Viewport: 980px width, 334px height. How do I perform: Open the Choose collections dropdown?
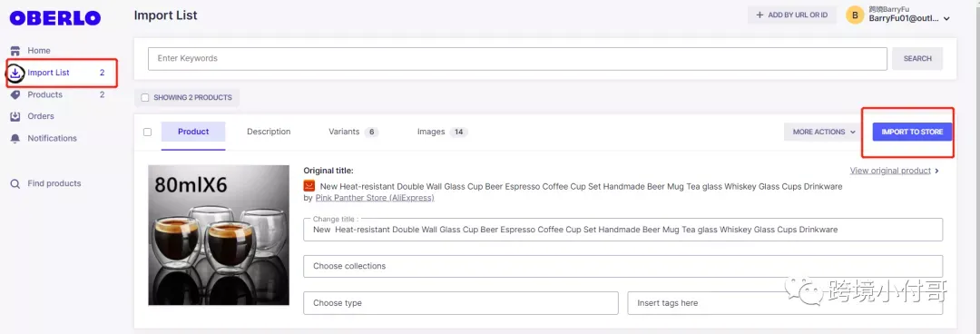pyautogui.click(x=622, y=266)
